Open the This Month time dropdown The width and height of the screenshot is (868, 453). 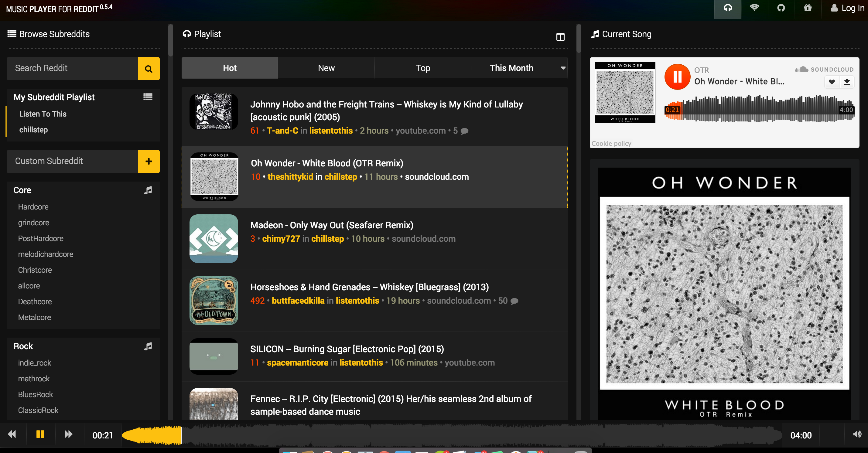(x=519, y=68)
